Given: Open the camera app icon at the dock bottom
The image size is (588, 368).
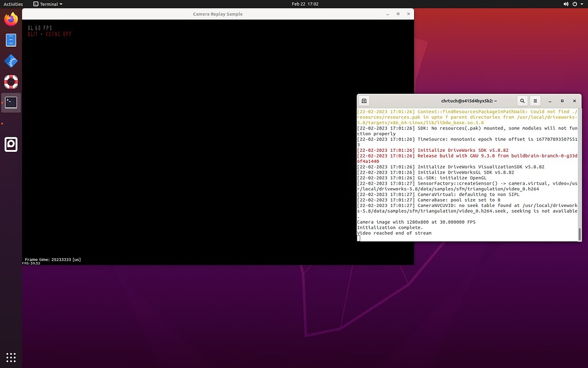Looking at the screenshot, I should [10, 144].
